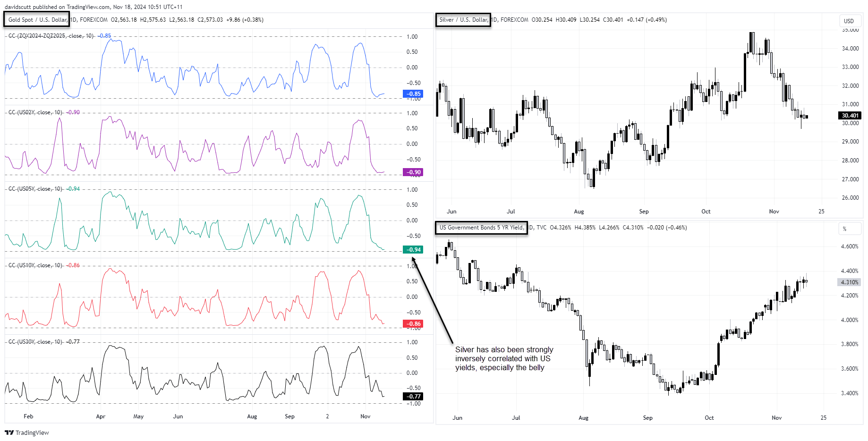This screenshot has height=441, width=868.
Task: Click the black -0.77 value tag on scale
Action: pos(413,397)
